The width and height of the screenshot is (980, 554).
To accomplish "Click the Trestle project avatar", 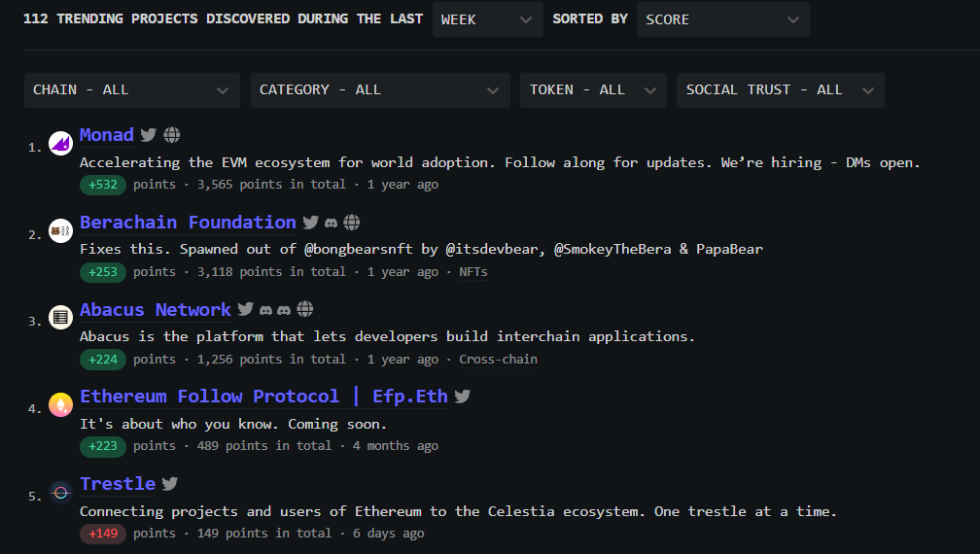I will tap(60, 492).
